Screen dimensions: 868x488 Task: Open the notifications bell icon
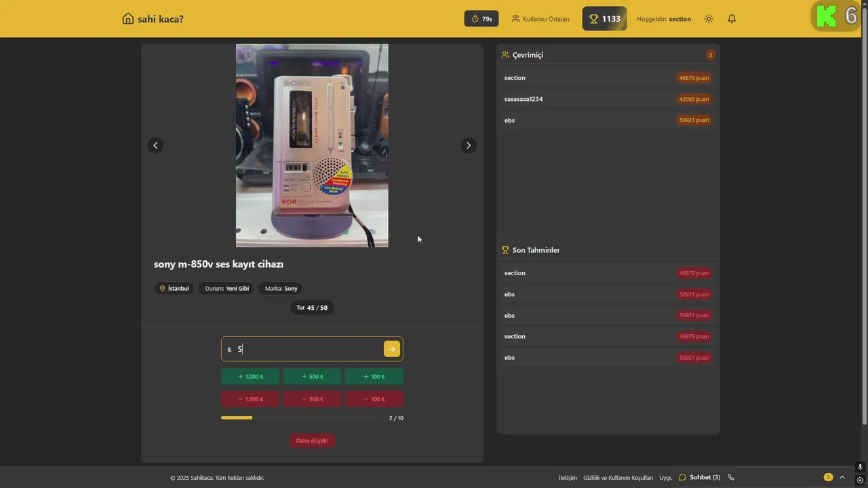pos(732,18)
